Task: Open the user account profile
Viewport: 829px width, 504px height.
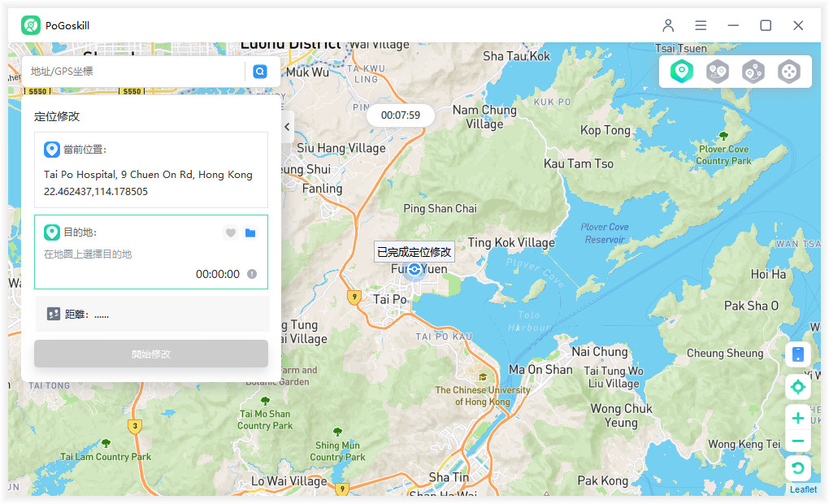Action: [668, 25]
